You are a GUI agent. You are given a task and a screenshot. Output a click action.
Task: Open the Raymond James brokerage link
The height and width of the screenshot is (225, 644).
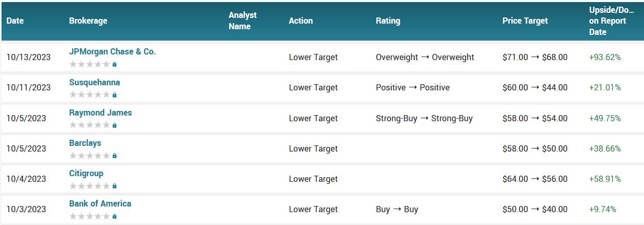100,113
